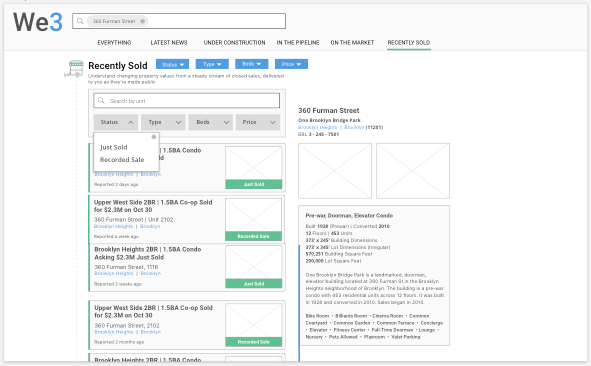Remove the 360 Furman Street search chip
This screenshot has height=366, width=591.
[142, 21]
